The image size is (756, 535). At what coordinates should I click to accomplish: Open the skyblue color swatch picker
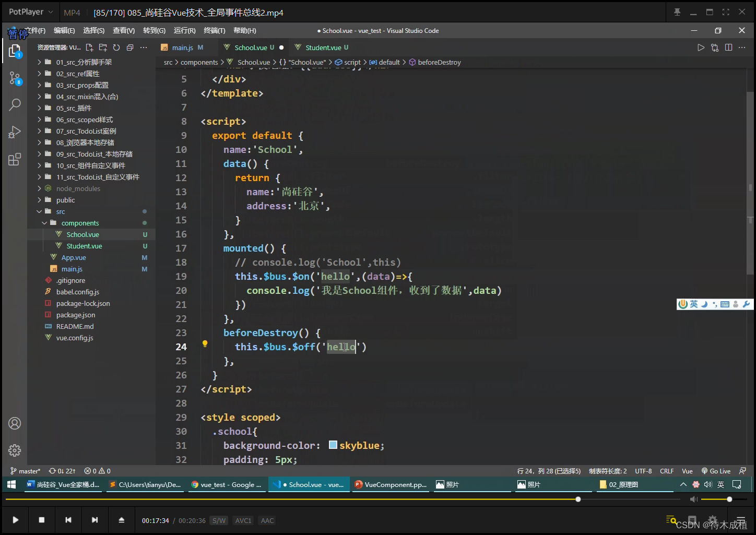(x=333, y=445)
